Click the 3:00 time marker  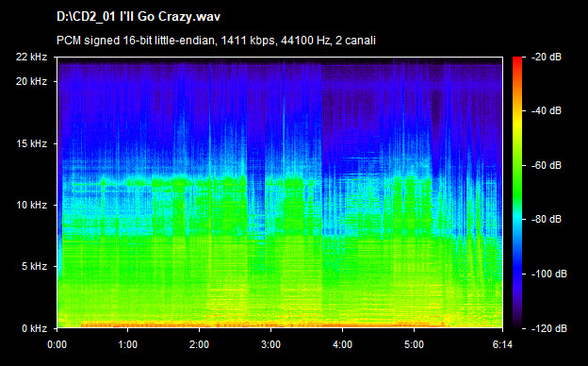(x=270, y=344)
